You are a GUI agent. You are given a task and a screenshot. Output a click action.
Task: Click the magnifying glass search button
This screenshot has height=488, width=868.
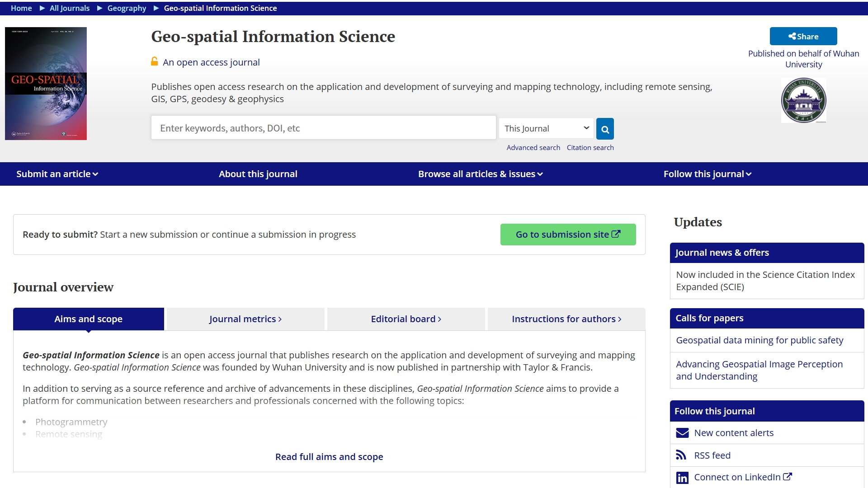pyautogui.click(x=605, y=129)
